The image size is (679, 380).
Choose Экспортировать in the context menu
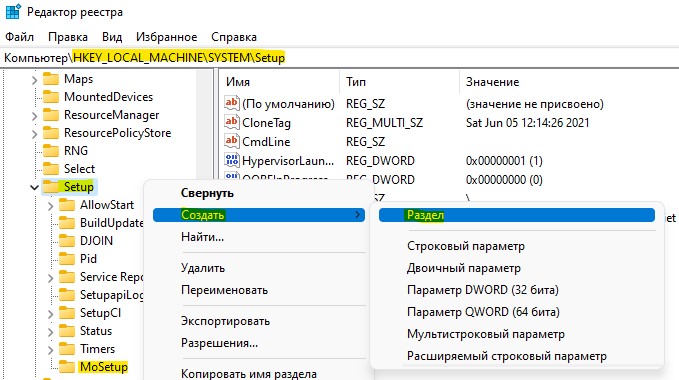pos(259,321)
